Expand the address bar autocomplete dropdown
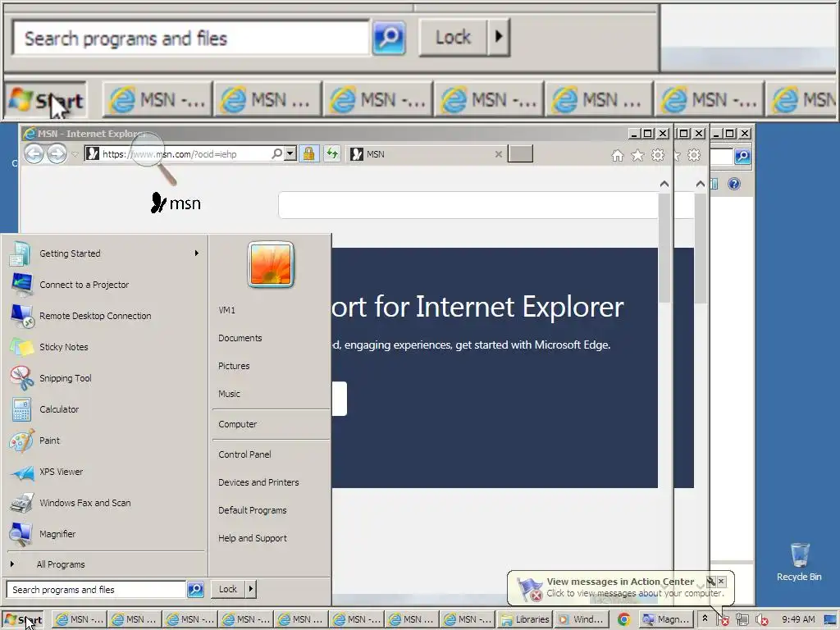Screen dimensions: 840x630 coord(290,154)
